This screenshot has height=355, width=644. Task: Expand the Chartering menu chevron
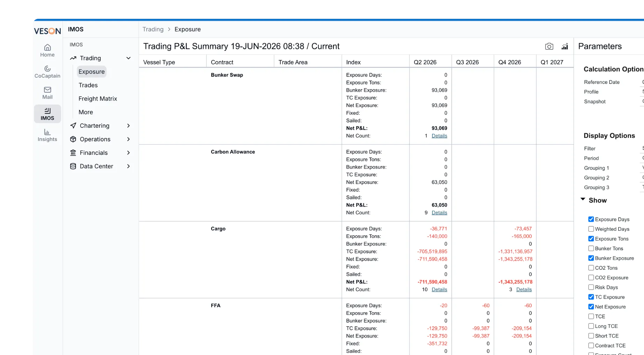click(129, 126)
